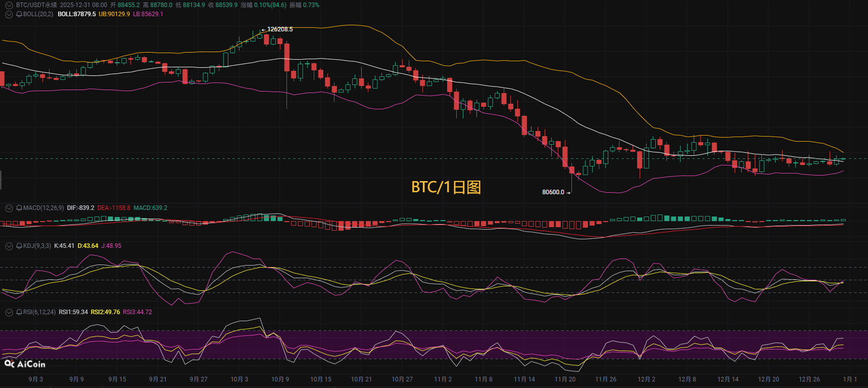Click the bell icon next to KDJ(9,3,3)
The image size is (868, 388).
tap(19, 246)
